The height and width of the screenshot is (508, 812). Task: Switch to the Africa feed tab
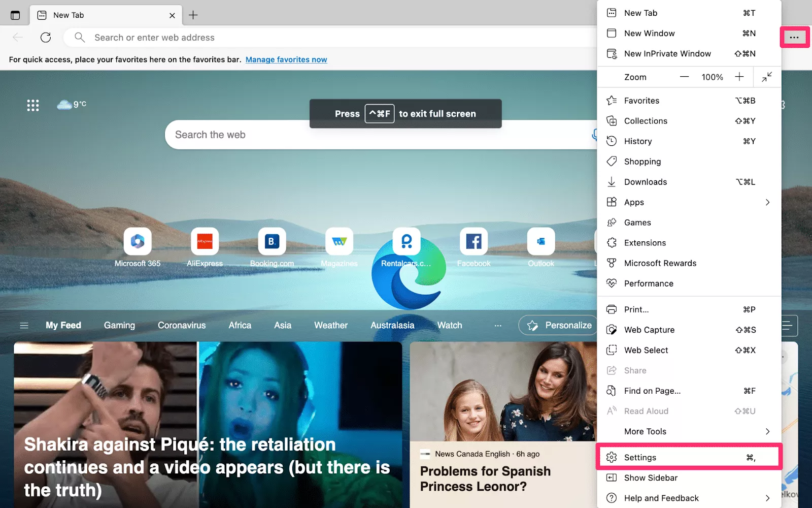coord(240,325)
